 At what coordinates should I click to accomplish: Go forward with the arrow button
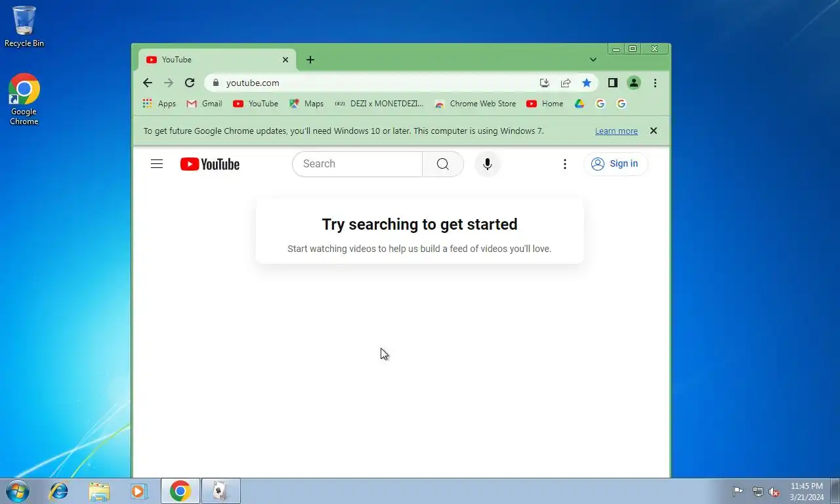click(169, 83)
